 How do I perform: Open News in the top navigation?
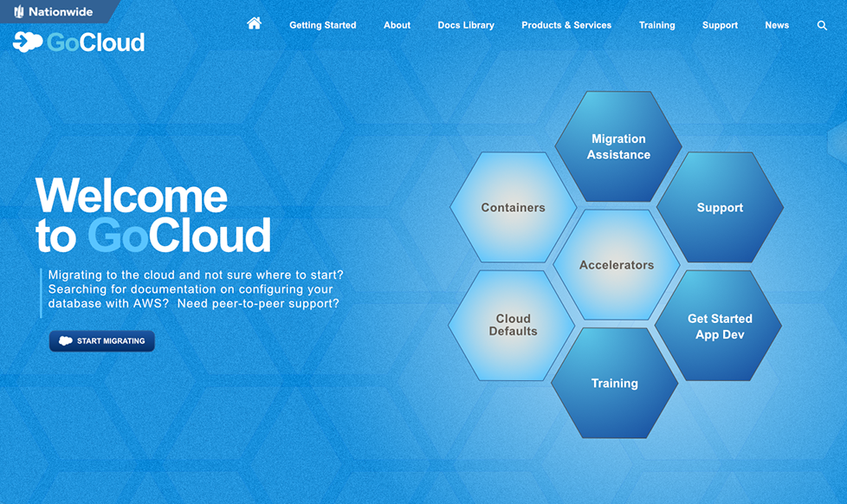pyautogui.click(x=777, y=25)
